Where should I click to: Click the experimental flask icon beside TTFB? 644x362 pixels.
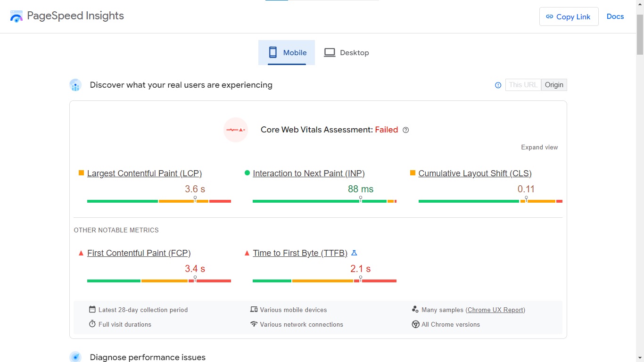[x=354, y=253]
